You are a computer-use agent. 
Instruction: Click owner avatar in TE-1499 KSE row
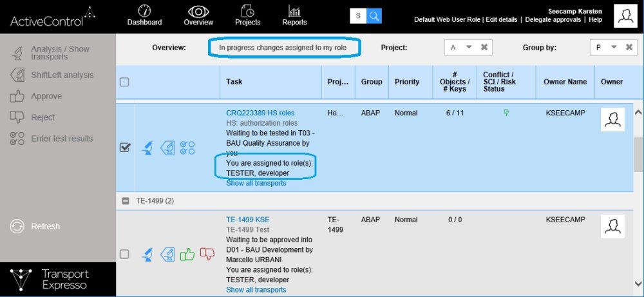[612, 226]
